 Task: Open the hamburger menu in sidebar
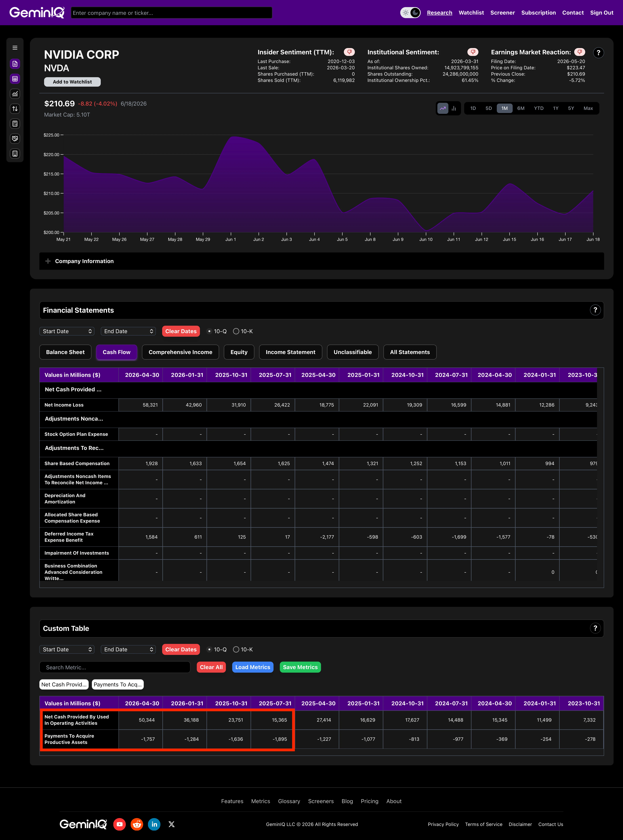(x=15, y=48)
